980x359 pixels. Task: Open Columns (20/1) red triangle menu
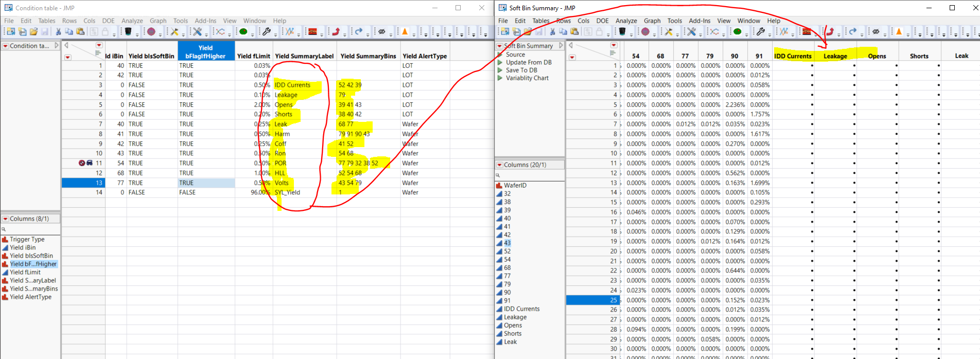(x=499, y=165)
